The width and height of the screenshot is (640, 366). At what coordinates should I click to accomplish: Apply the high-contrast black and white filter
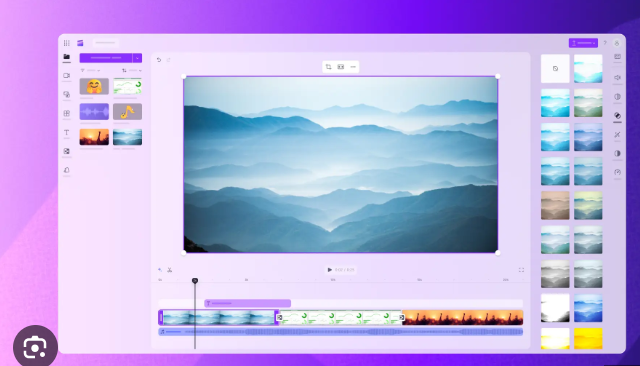pos(555,308)
